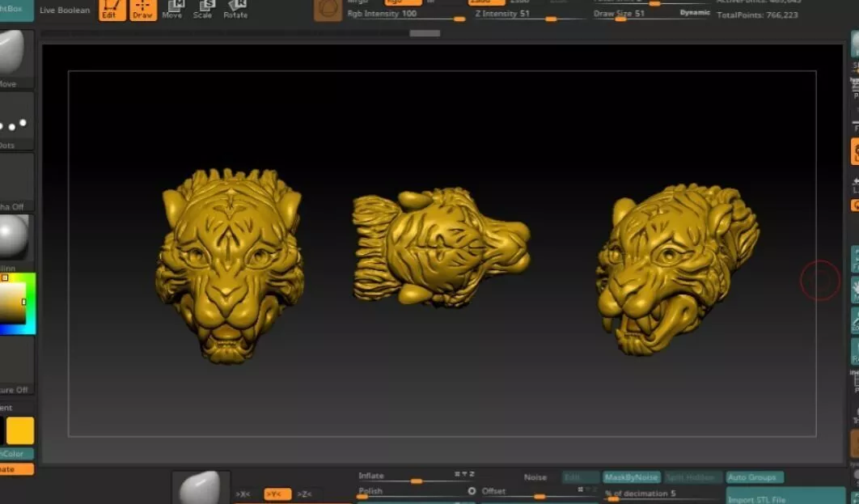859x504 pixels.
Task: Toggle Y symmetry axis
Action: pos(277,494)
